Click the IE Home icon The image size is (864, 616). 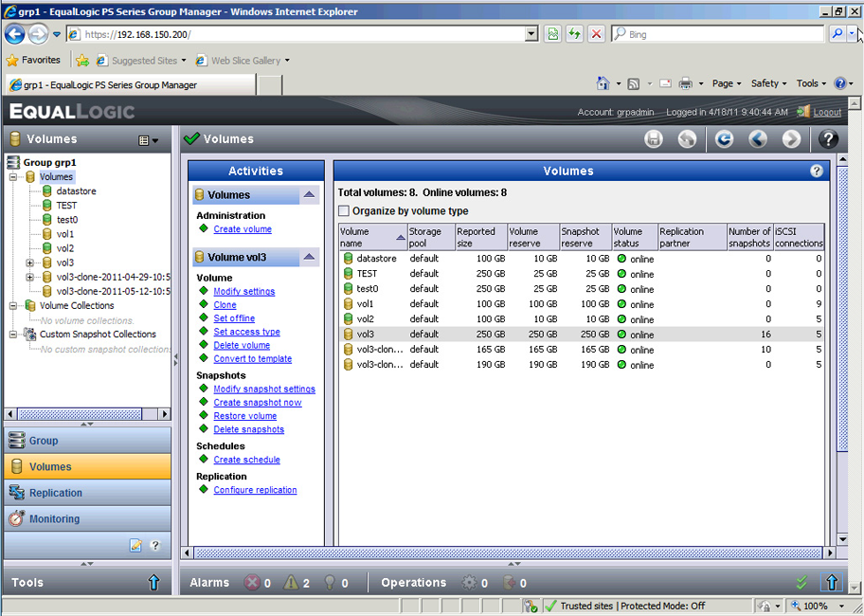coord(603,83)
